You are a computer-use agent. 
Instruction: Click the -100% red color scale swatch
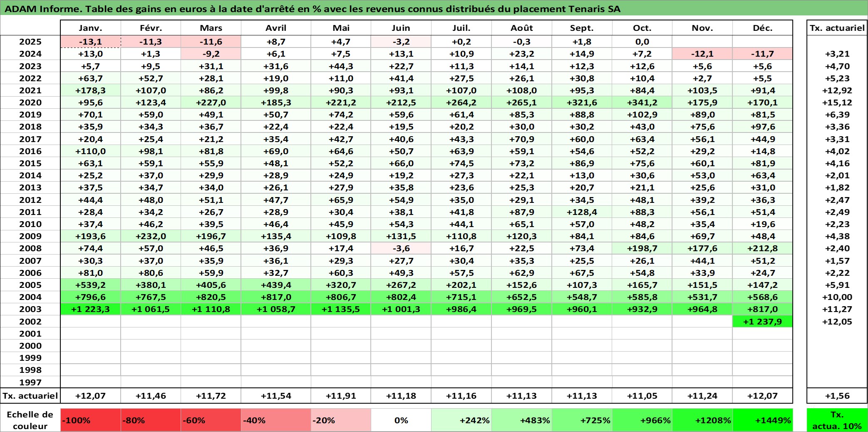point(91,420)
